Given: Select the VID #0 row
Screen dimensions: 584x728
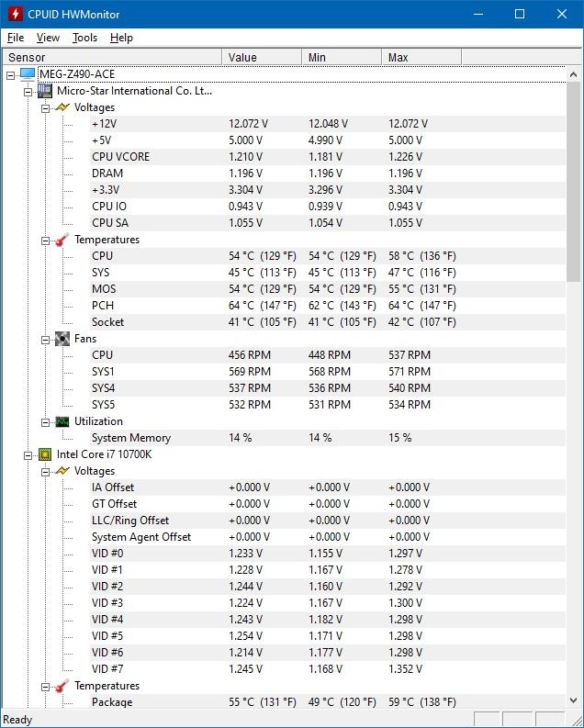Looking at the screenshot, I should point(328,554).
